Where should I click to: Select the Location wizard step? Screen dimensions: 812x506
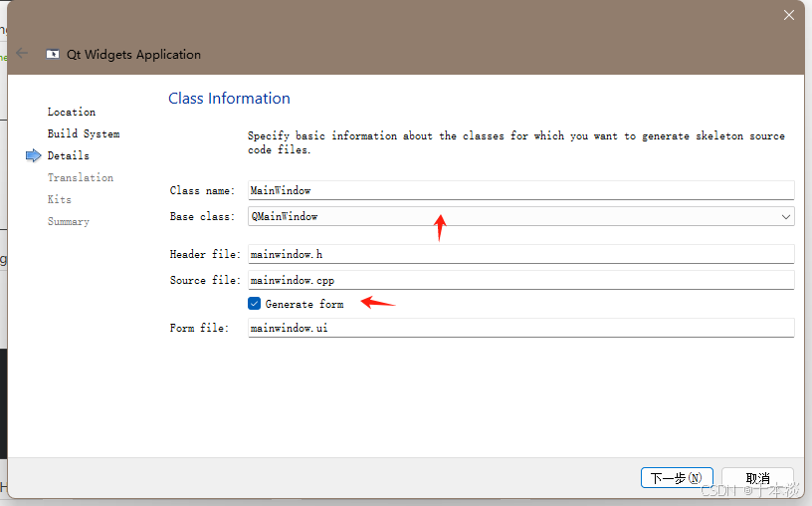(72, 112)
